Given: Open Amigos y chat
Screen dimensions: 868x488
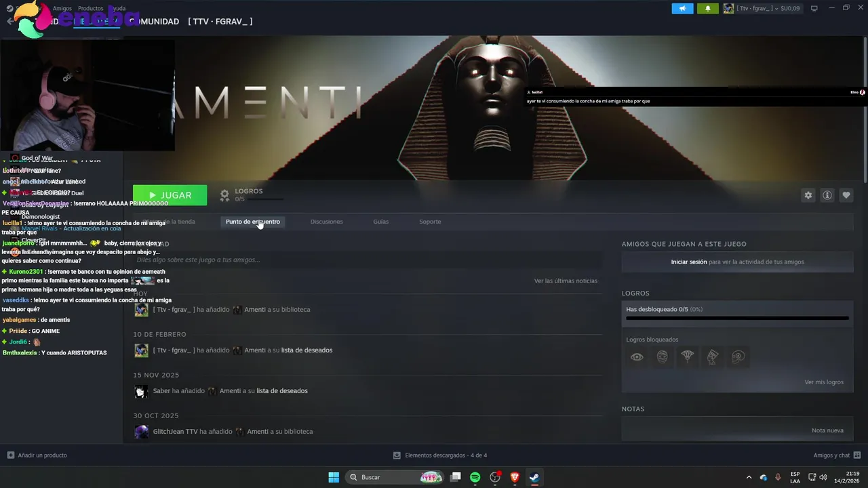Looking at the screenshot, I should 831,455.
